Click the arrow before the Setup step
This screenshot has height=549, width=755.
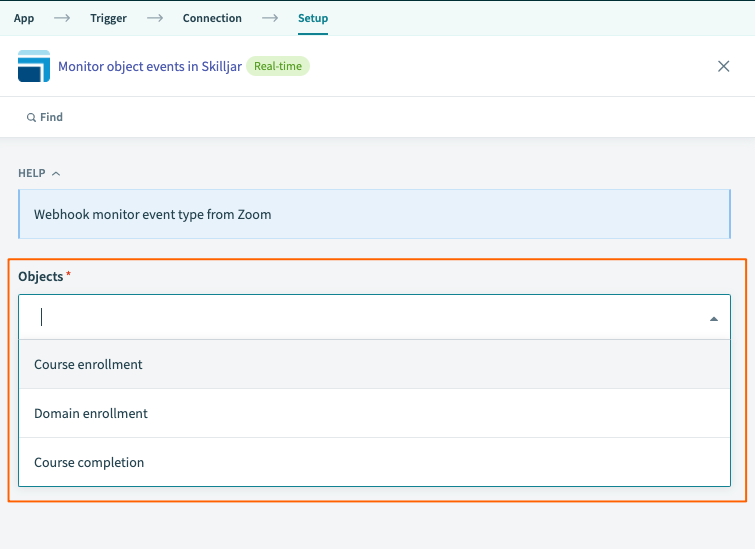[x=269, y=18]
